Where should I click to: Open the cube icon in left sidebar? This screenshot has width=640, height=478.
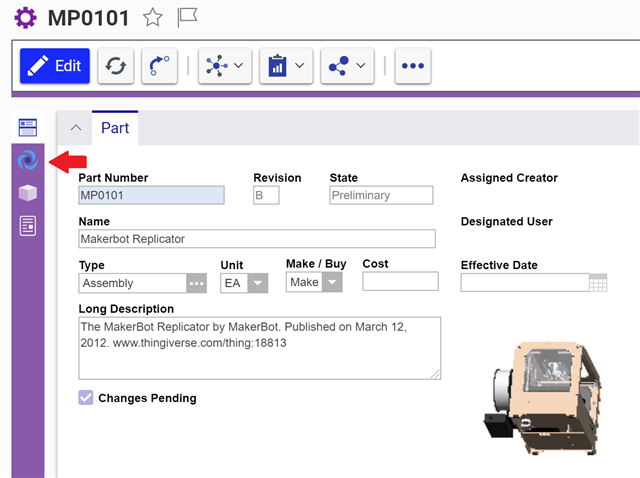tap(28, 193)
